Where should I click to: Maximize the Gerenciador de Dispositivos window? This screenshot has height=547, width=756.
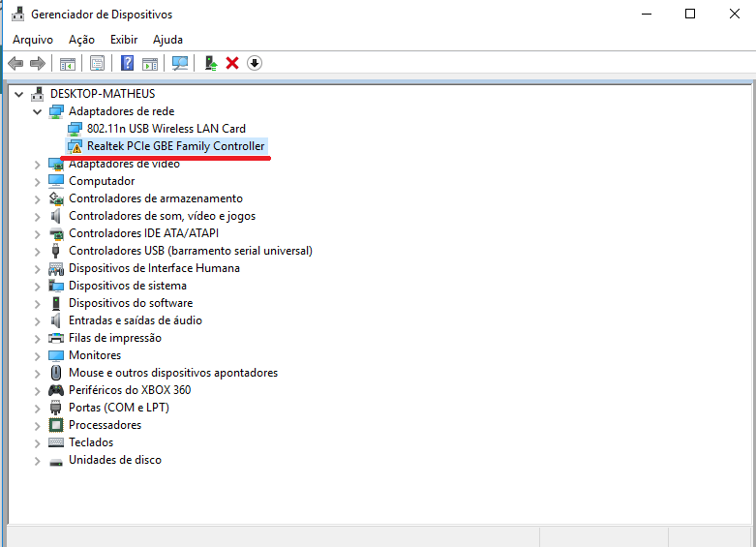pos(690,14)
